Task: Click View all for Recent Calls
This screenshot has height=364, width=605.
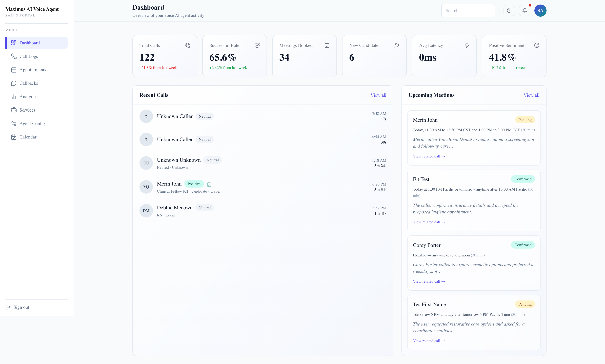Action: click(378, 95)
